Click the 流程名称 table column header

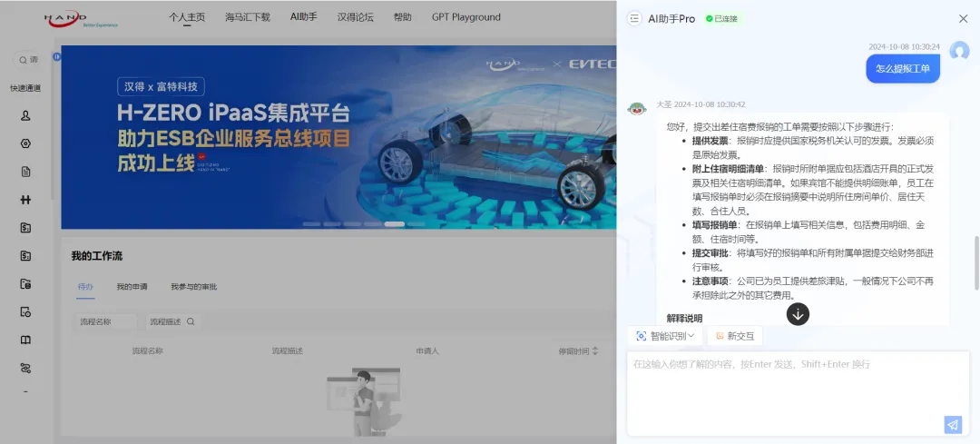pos(148,350)
